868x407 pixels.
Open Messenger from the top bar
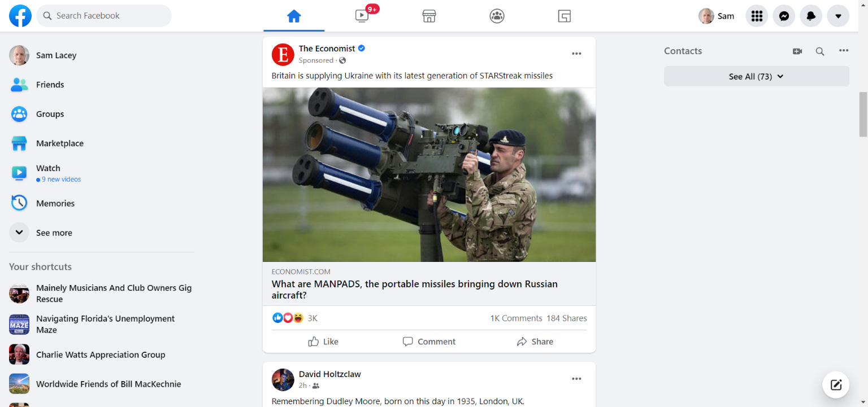click(784, 16)
